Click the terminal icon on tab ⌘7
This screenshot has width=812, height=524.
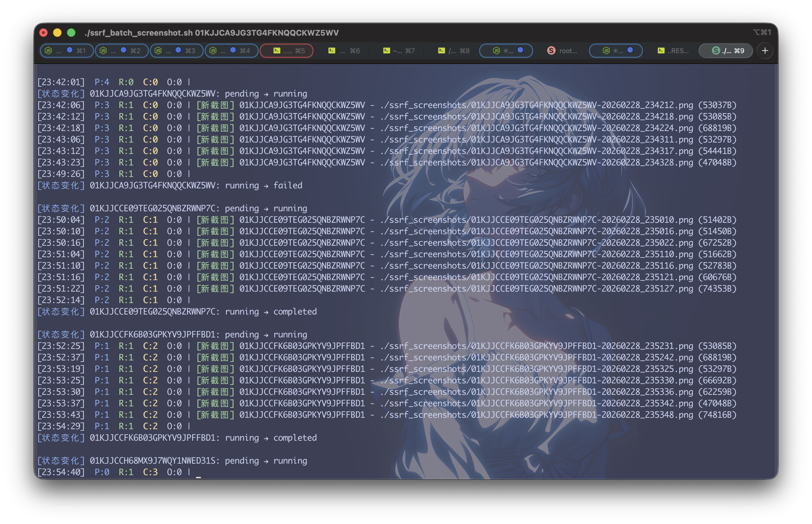386,50
